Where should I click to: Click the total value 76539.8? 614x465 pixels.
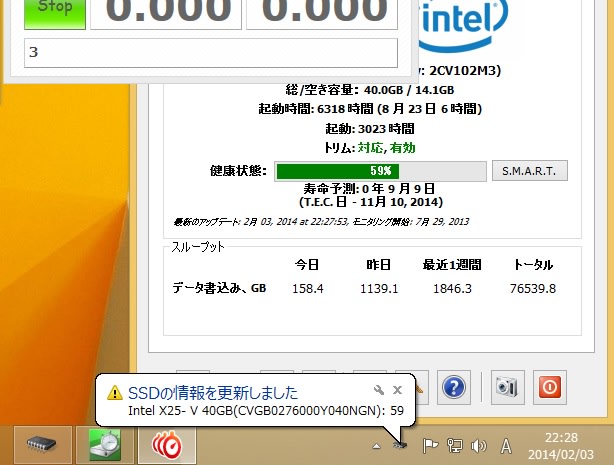(533, 289)
